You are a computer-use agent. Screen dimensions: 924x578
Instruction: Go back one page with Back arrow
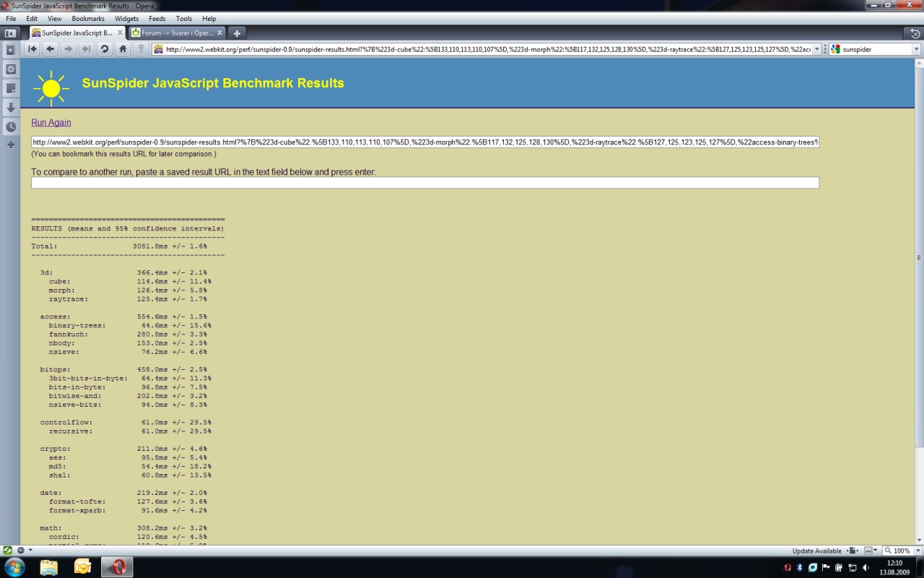coord(50,49)
